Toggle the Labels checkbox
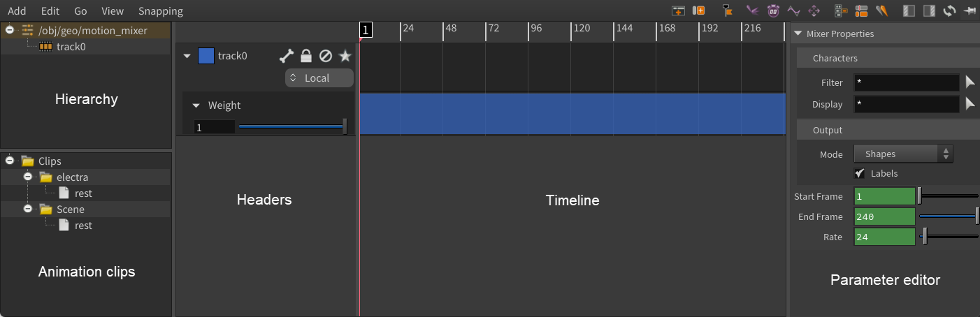The image size is (980, 317). point(860,173)
